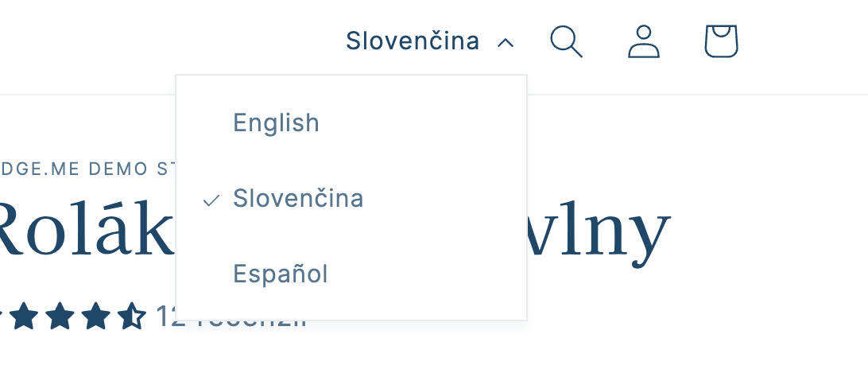Click the Slovenčina language selector in header
Viewport: 868px width, 377px height.
(x=413, y=41)
